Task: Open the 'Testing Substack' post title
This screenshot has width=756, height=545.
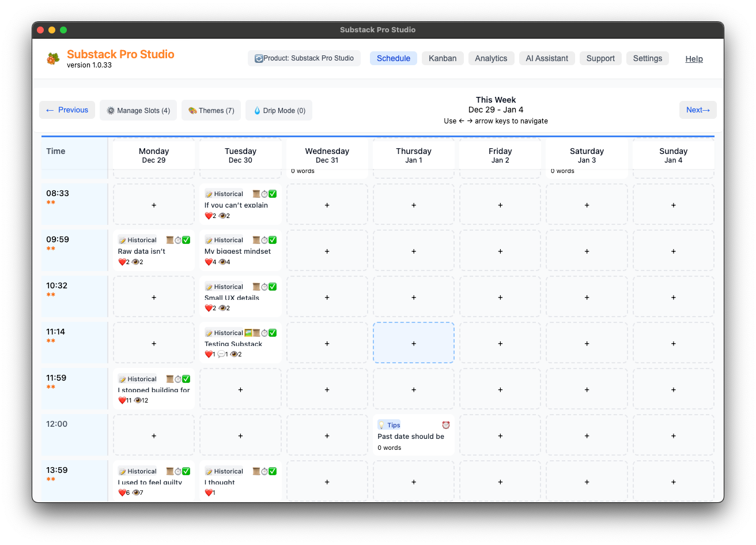Action: 233,344
